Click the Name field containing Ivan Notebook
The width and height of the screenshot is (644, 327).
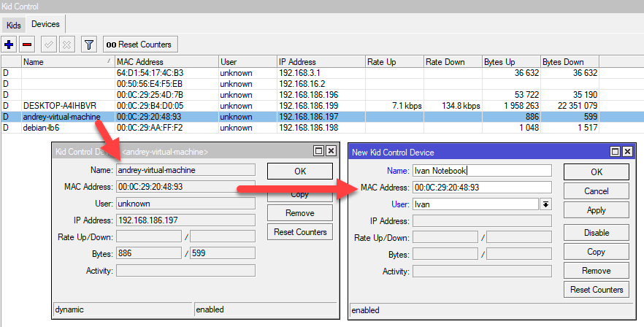tap(481, 171)
